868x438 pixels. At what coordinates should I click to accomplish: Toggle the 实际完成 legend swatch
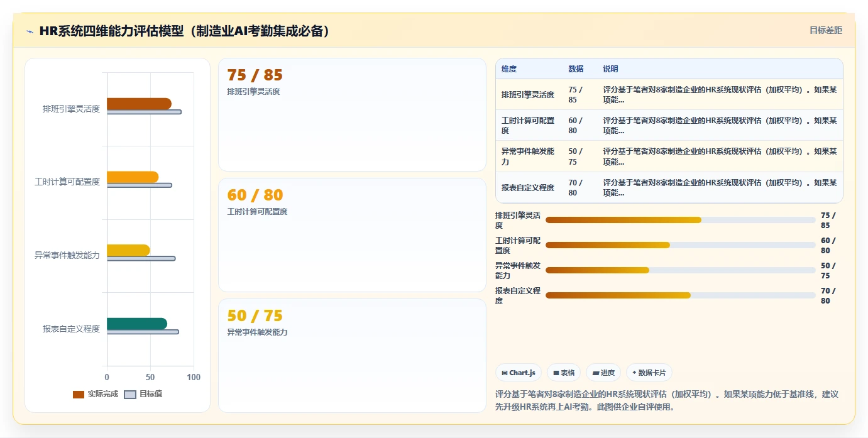pos(79,395)
